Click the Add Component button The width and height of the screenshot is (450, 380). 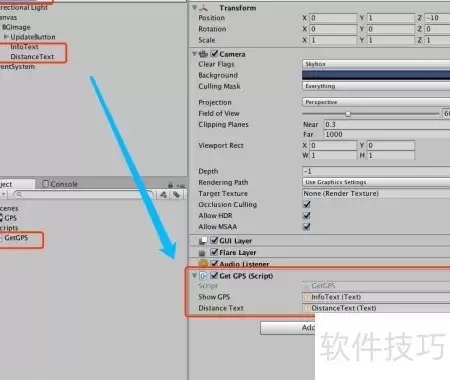(288, 328)
